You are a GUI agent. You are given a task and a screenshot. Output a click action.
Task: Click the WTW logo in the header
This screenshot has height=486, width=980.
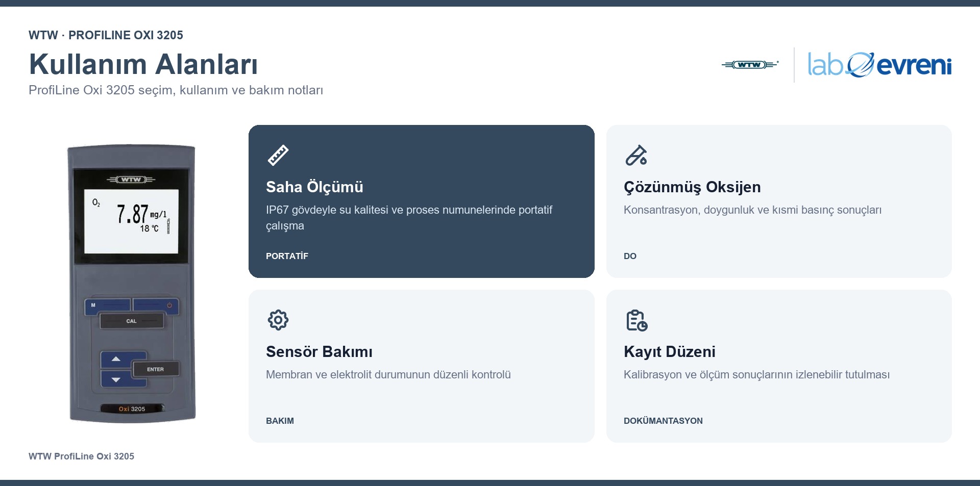[750, 65]
